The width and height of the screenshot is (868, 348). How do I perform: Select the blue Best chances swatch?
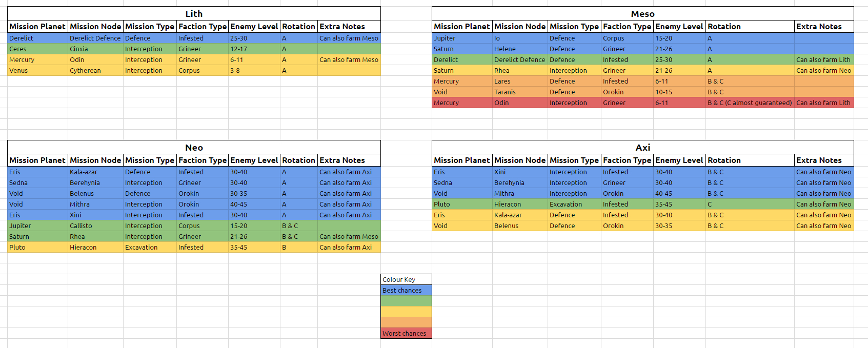pos(406,291)
